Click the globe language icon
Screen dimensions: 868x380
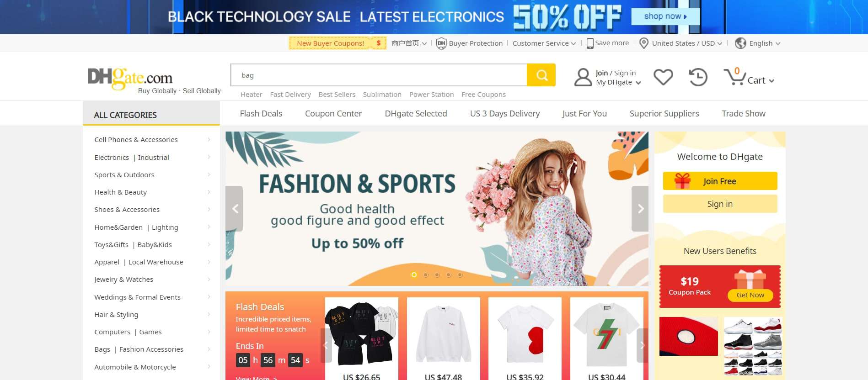(x=740, y=43)
